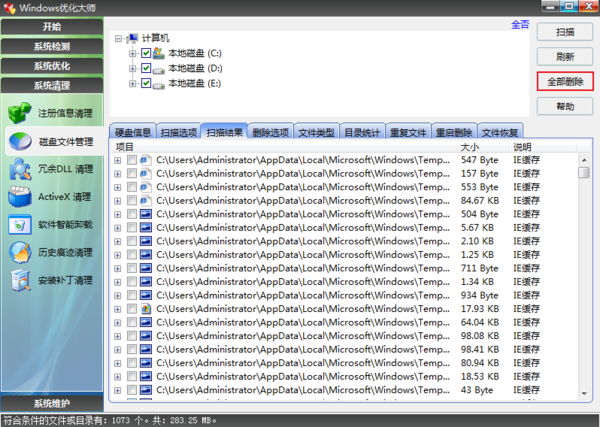Check the 547 Byte file row checkbox
600x427 pixels.
132,160
